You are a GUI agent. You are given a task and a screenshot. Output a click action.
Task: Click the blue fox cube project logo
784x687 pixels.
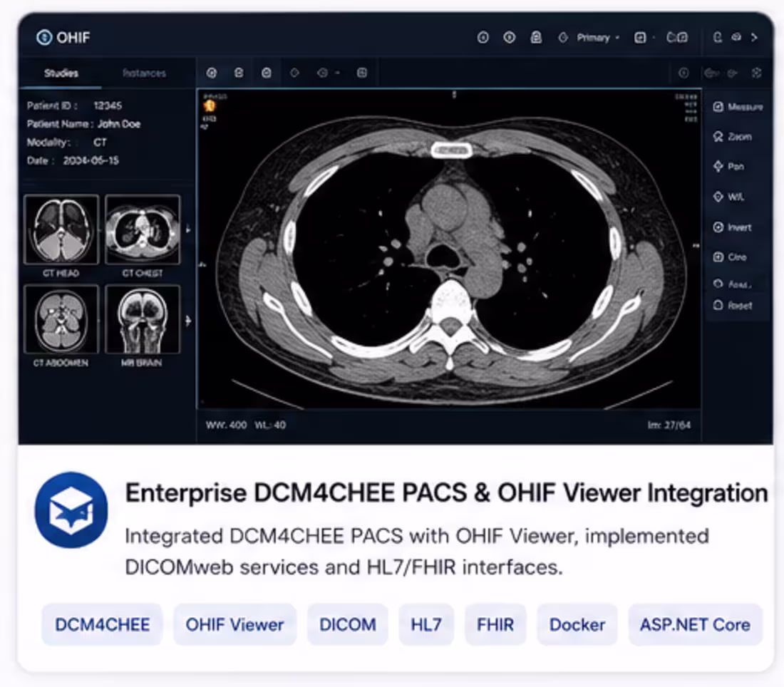point(71,510)
